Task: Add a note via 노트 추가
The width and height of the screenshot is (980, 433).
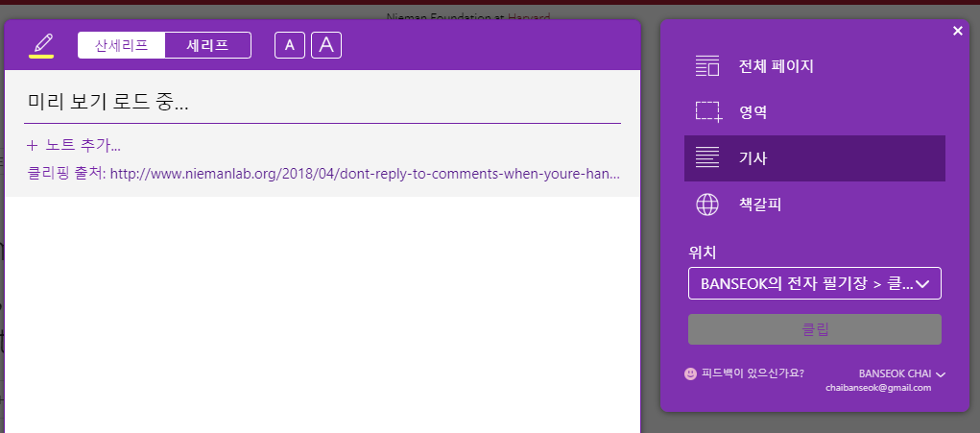Action: tap(74, 146)
